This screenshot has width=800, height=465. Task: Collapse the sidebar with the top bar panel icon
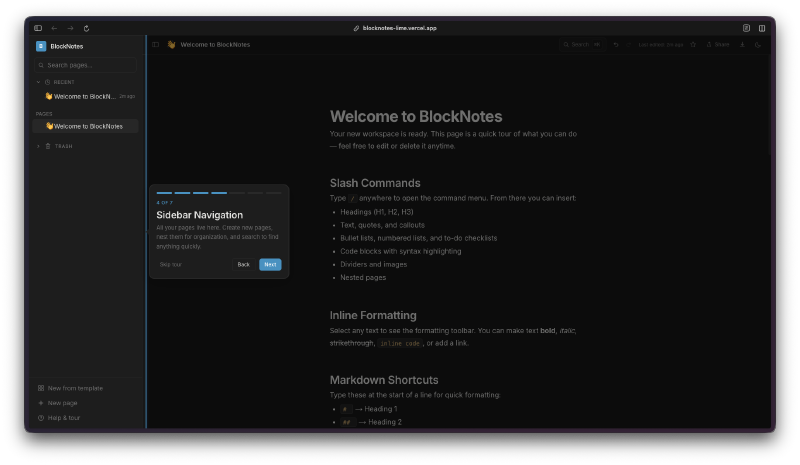(156, 44)
